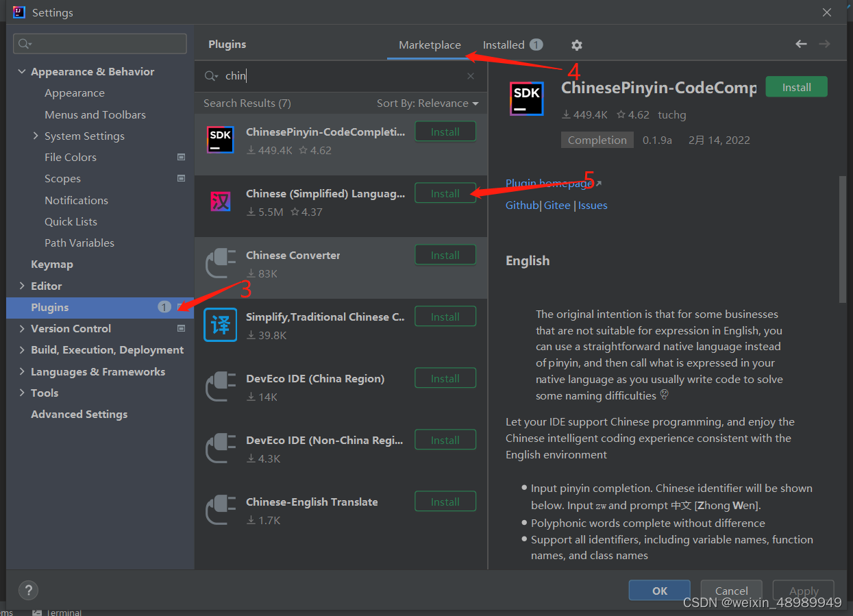Focus the settings search field
The image size is (853, 616).
[100, 44]
